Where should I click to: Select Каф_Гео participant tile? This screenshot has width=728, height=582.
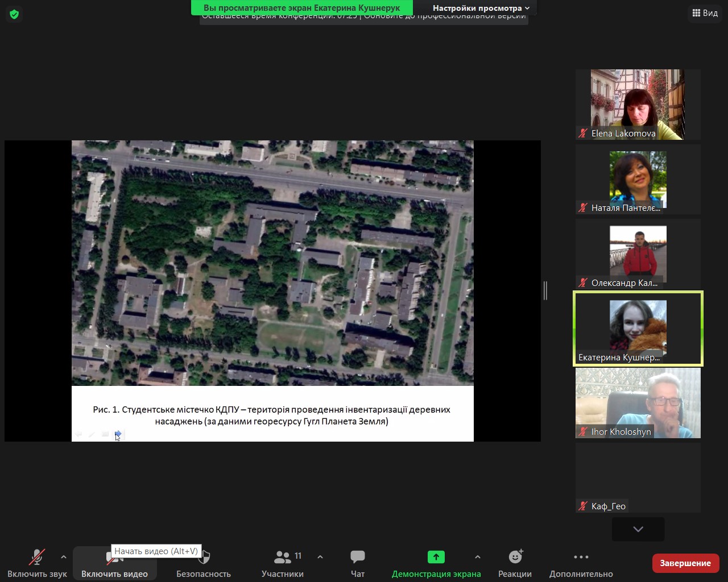pos(638,477)
